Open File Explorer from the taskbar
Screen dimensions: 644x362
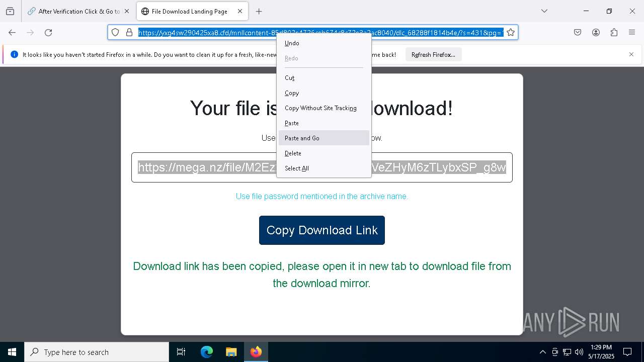(x=231, y=352)
